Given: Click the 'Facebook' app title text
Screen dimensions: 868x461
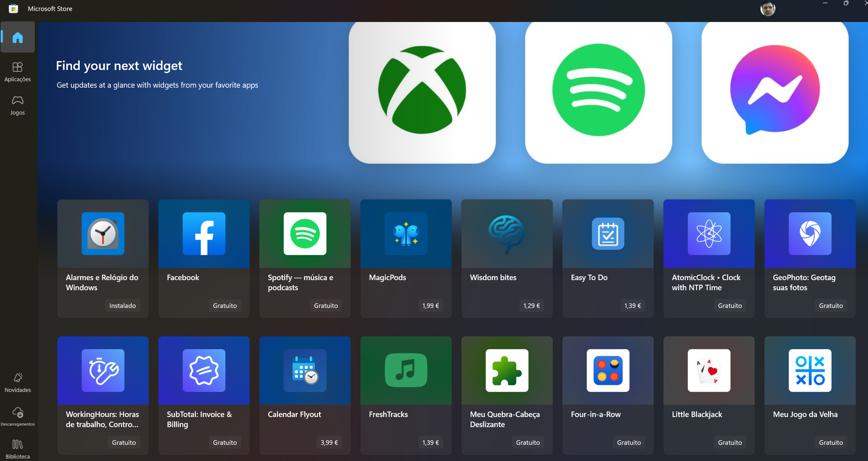Looking at the screenshot, I should coord(183,277).
